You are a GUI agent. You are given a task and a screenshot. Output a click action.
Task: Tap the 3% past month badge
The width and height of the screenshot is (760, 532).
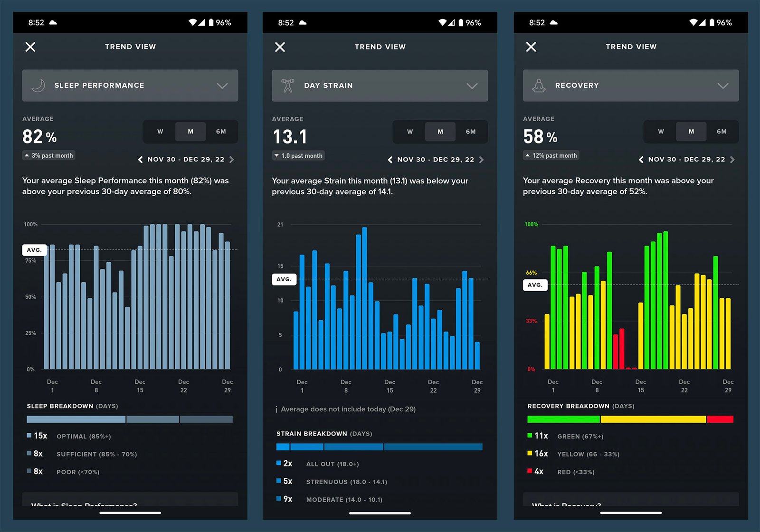pyautogui.click(x=49, y=155)
